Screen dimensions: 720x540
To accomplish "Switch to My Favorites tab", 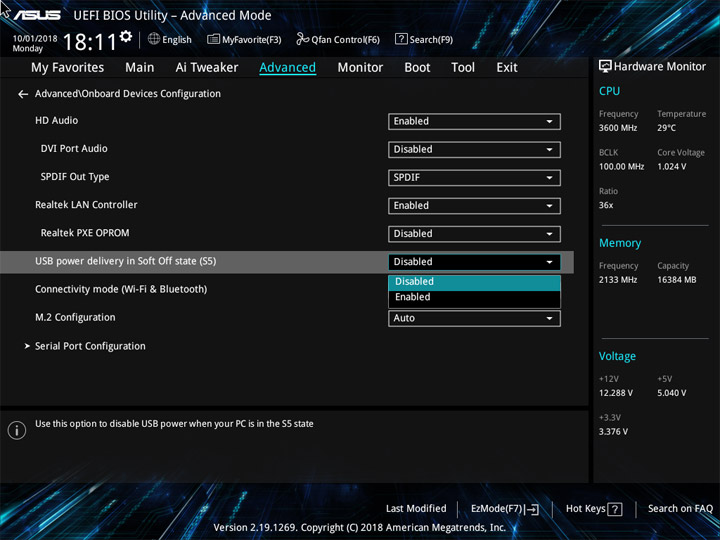I will [x=68, y=68].
